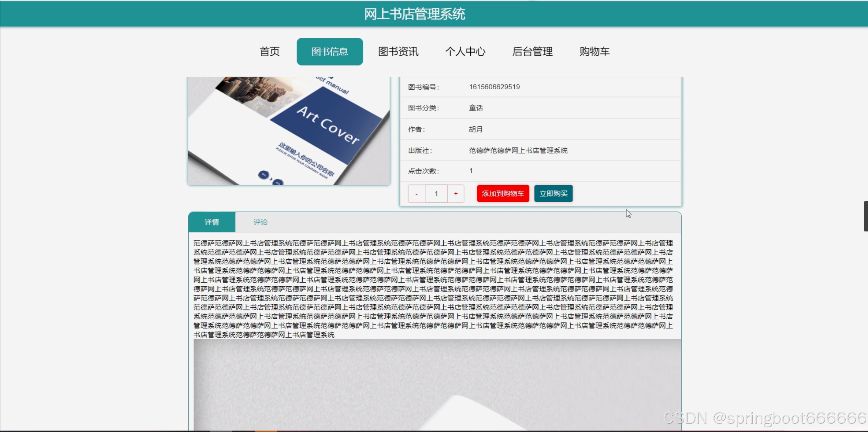This screenshot has height=432, width=868.
Task: Click the plus quantity button
Action: coord(456,194)
